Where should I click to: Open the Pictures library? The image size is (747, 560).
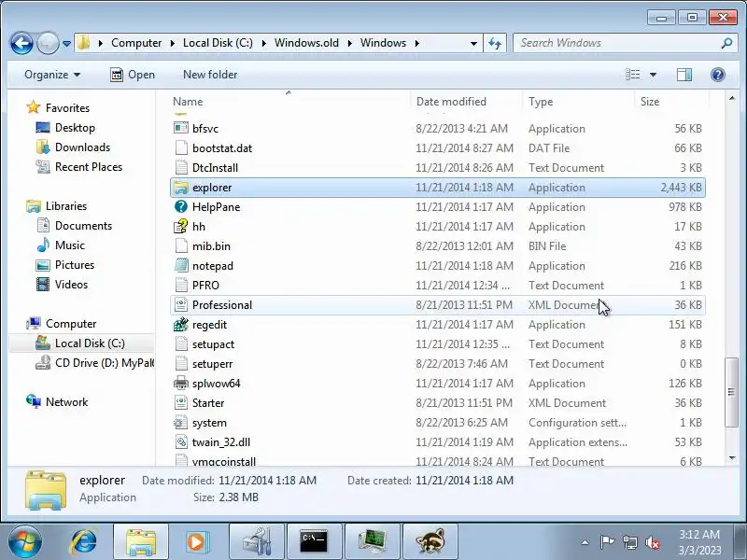coord(75,265)
